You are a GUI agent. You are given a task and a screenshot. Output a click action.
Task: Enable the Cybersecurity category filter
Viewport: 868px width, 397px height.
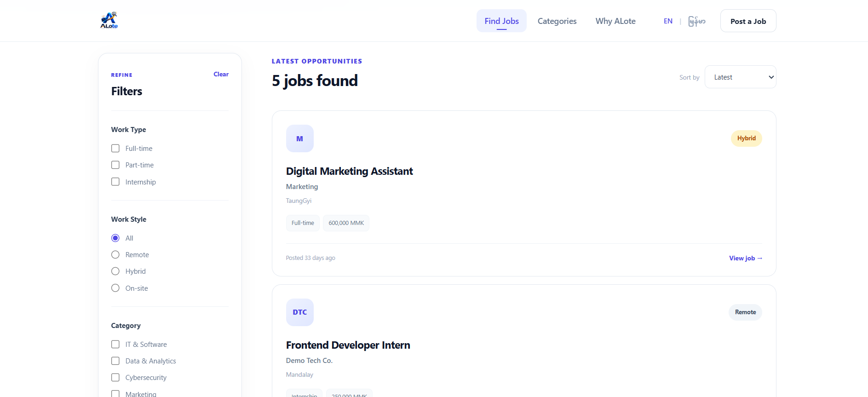click(115, 378)
